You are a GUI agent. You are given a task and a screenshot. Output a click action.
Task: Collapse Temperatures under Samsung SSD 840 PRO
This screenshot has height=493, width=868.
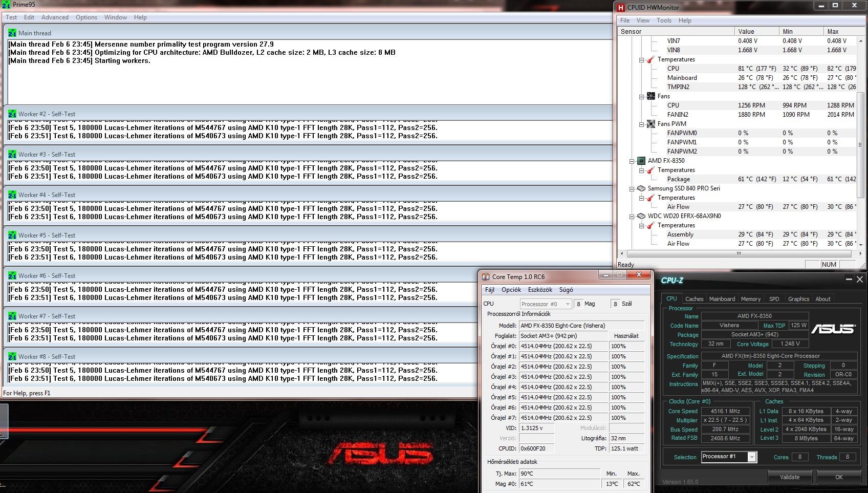point(641,198)
